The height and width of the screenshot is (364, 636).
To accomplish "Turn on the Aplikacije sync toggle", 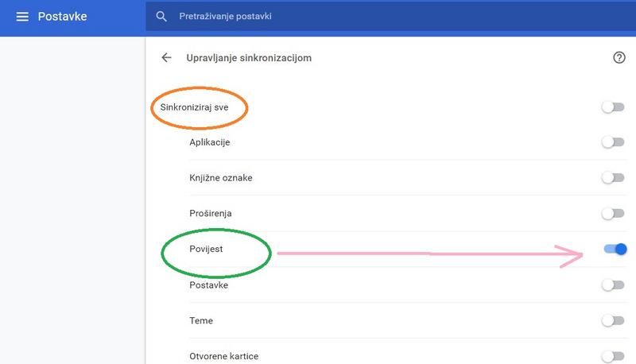I will (x=613, y=142).
